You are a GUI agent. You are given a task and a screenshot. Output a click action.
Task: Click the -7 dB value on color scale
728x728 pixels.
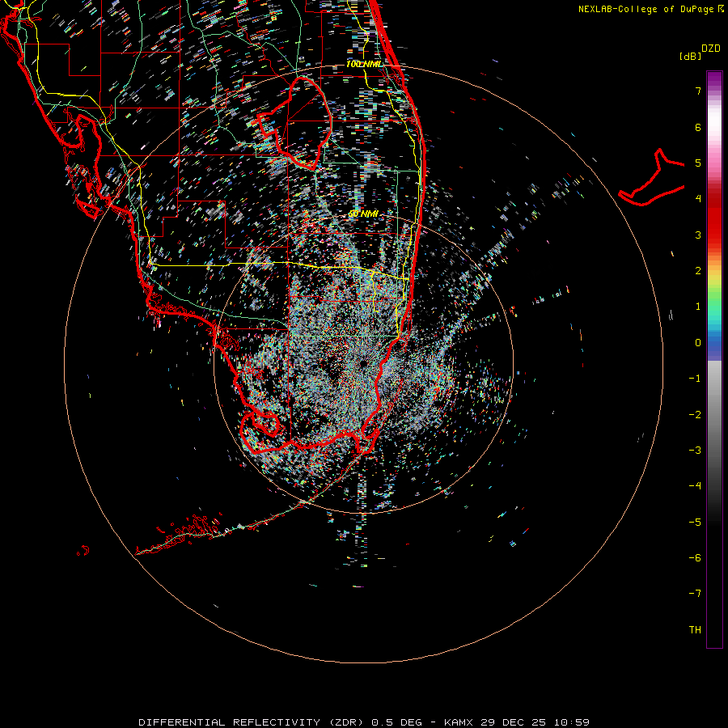[695, 594]
